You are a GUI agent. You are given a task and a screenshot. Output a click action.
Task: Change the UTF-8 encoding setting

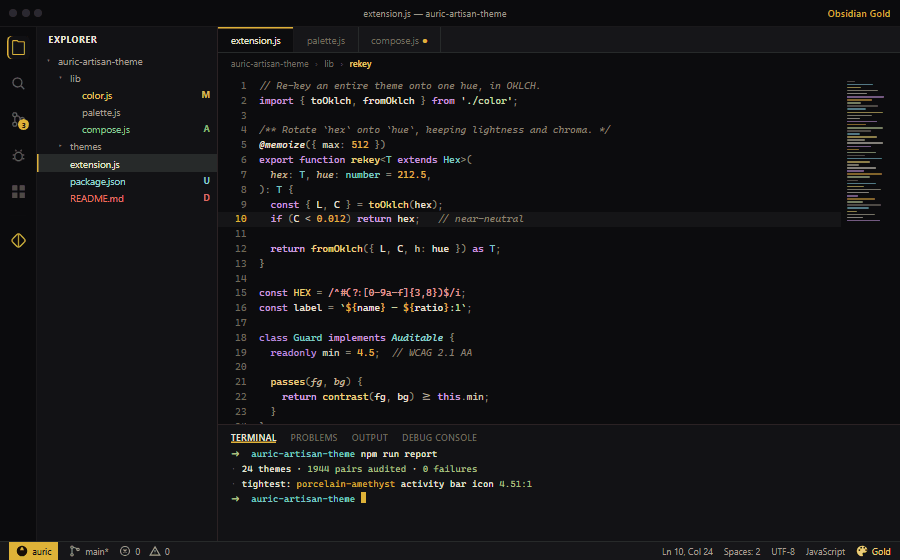(783, 551)
